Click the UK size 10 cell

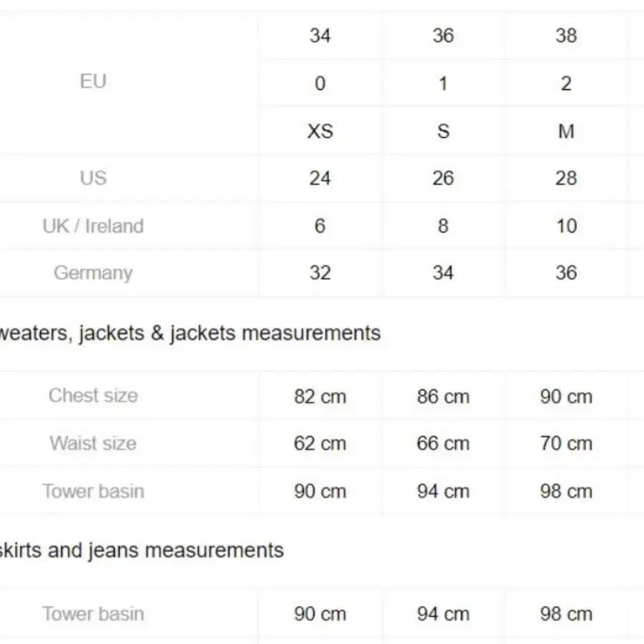(567, 226)
